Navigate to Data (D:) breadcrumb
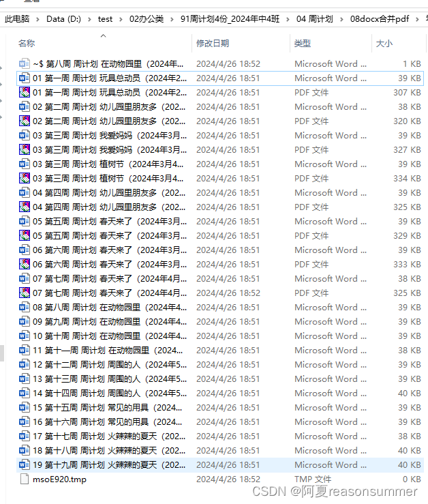This screenshot has height=504, width=428. pyautogui.click(x=63, y=19)
